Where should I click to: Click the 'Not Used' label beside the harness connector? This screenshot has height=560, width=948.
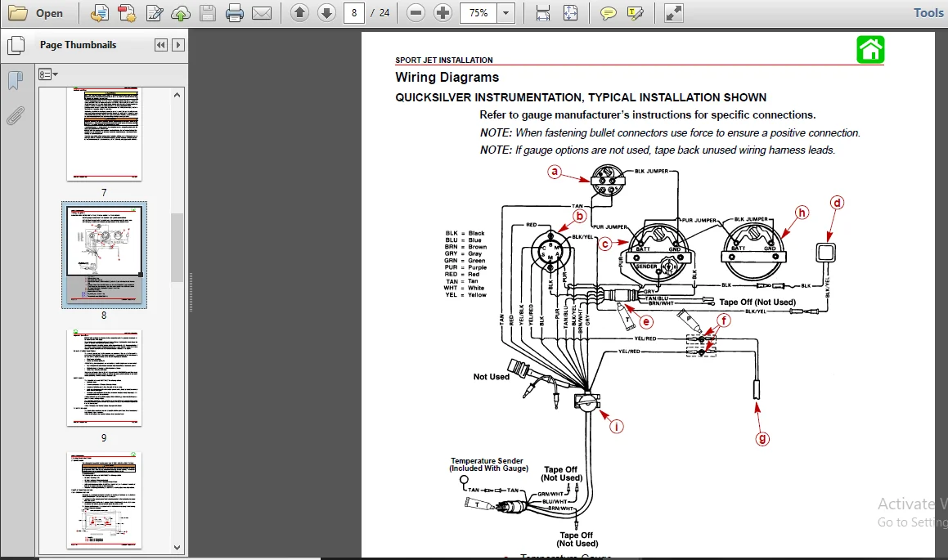pyautogui.click(x=491, y=376)
